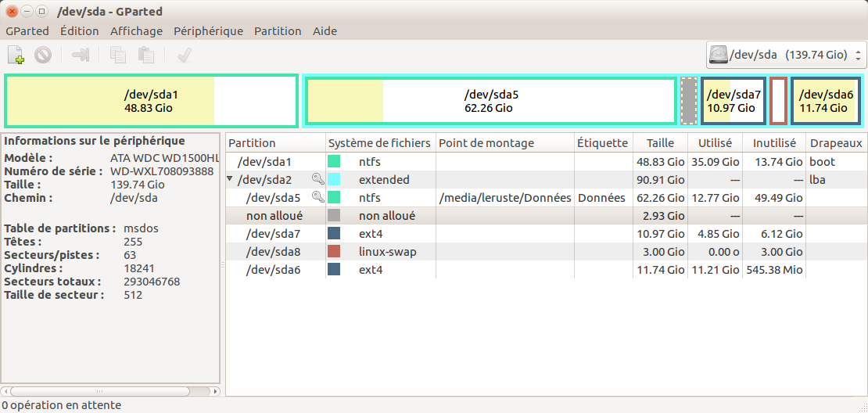Open the /dev/sda device selector dropdown
This screenshot has height=413, width=868.
[786, 55]
